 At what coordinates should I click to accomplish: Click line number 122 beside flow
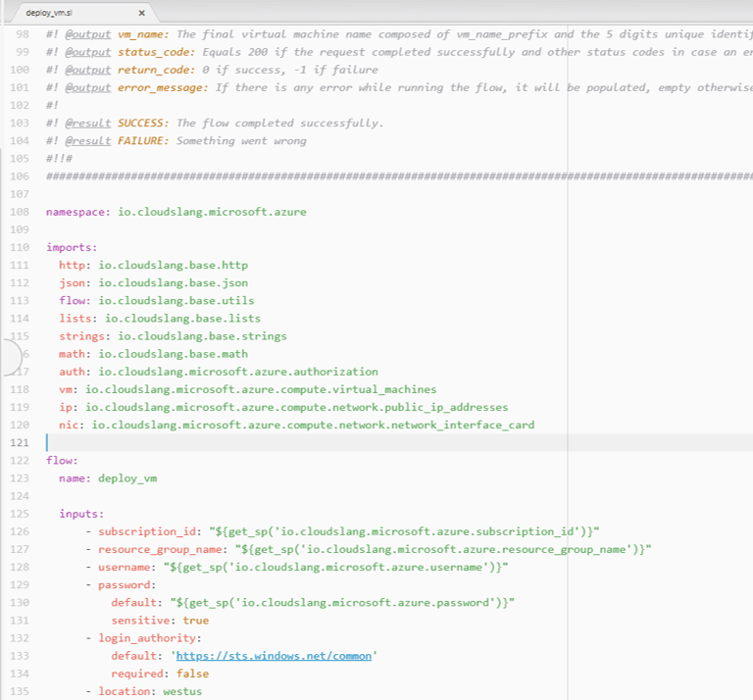(x=20, y=461)
